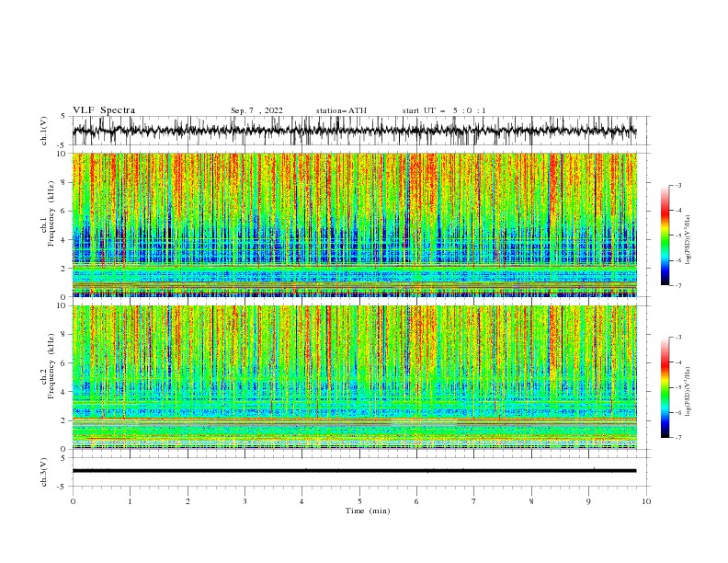Click time axis tick label "4"

point(302,501)
